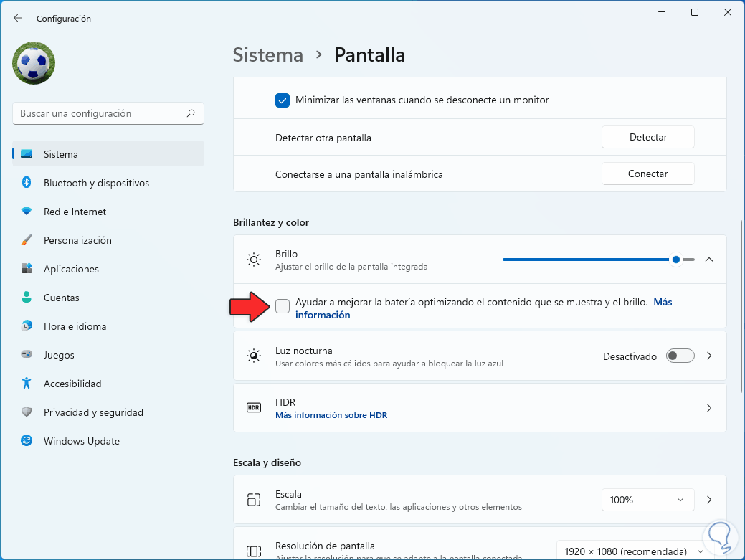
Task: Click the Accesibilidad person icon
Action: pos(27,384)
